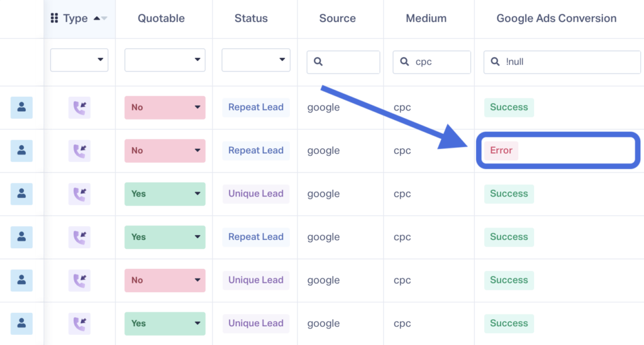Click Repeat Lead status in the Error row
This screenshot has height=345, width=644.
tap(256, 151)
